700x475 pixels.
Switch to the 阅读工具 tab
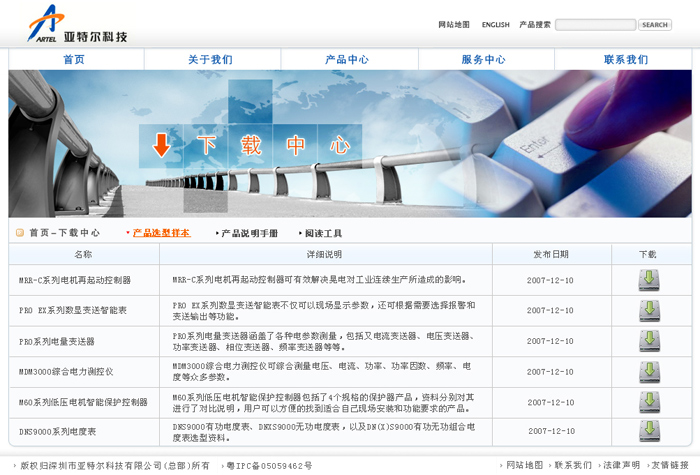323,233
